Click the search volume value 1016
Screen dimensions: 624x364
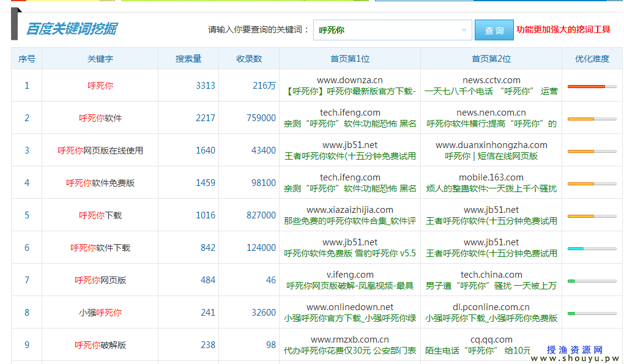pos(206,215)
